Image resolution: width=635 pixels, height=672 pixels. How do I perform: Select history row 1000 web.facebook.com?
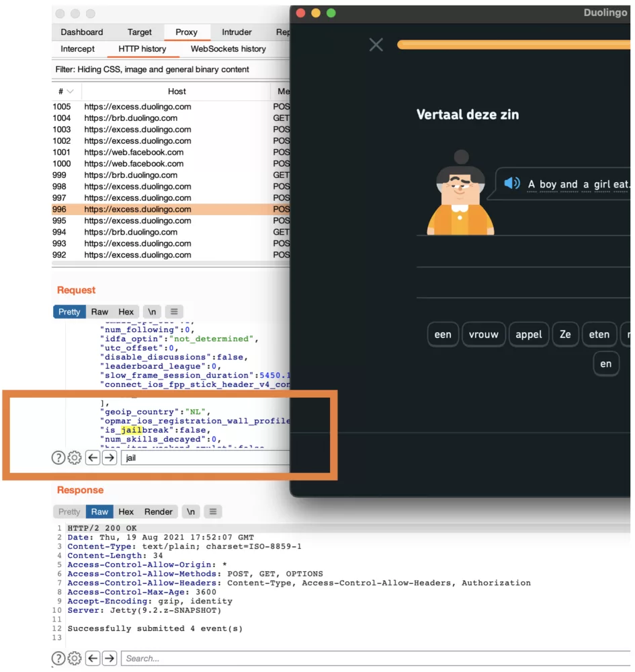pos(171,164)
